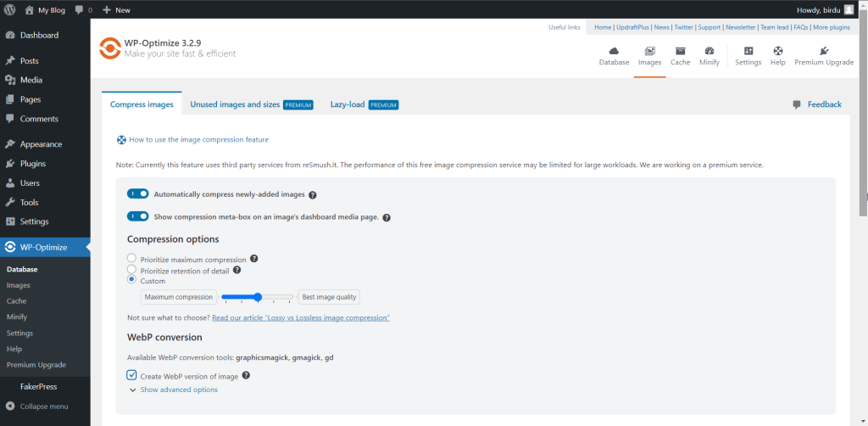Open More plugins useful link
This screenshot has height=426, width=868.
[x=832, y=27]
